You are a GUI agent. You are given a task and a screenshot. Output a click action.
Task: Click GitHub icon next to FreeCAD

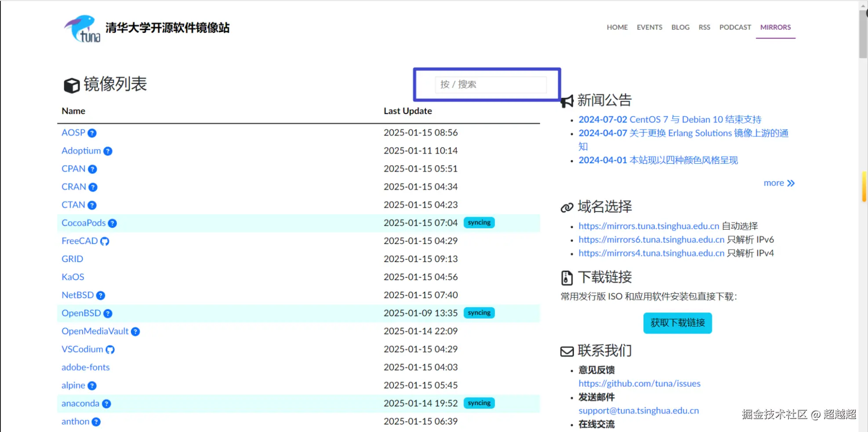point(105,241)
